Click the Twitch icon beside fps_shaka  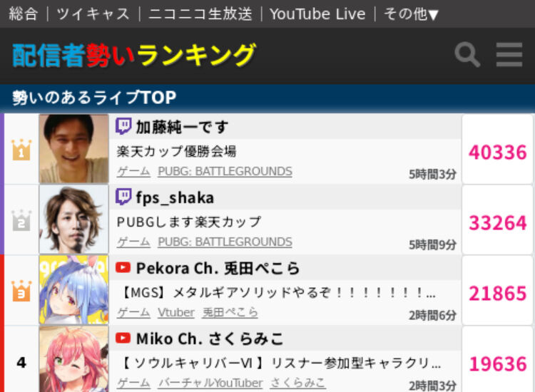(x=123, y=197)
